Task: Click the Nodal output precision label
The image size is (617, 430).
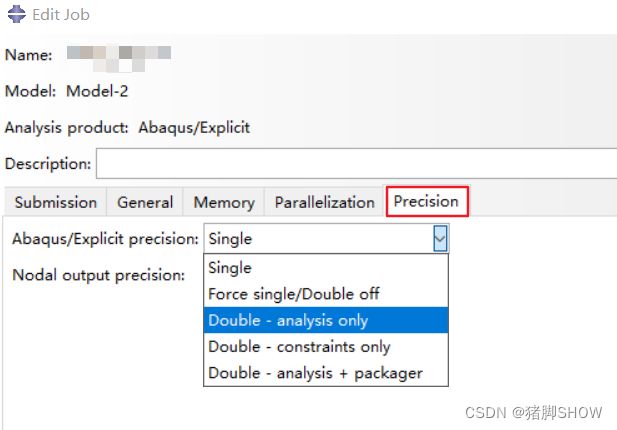Action: click(98, 275)
